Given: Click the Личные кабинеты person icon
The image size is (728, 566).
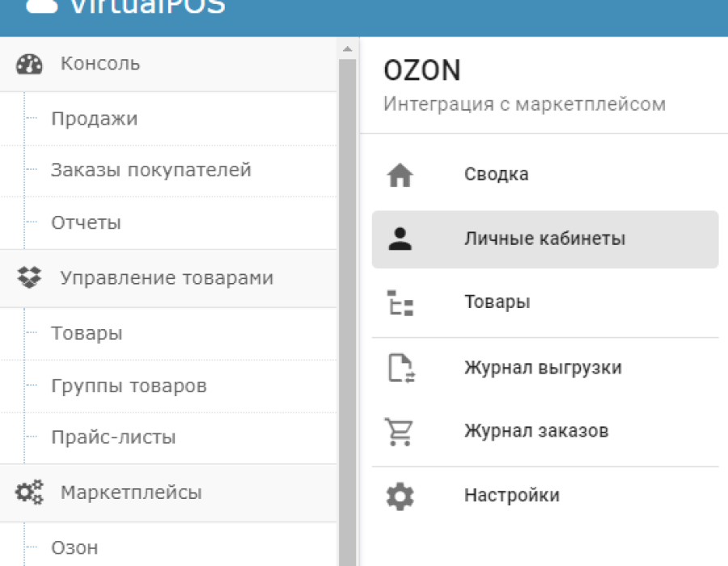Looking at the screenshot, I should [x=400, y=239].
